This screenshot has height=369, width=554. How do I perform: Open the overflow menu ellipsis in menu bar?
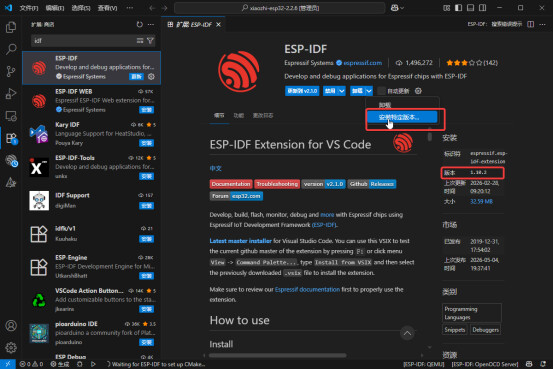point(130,8)
